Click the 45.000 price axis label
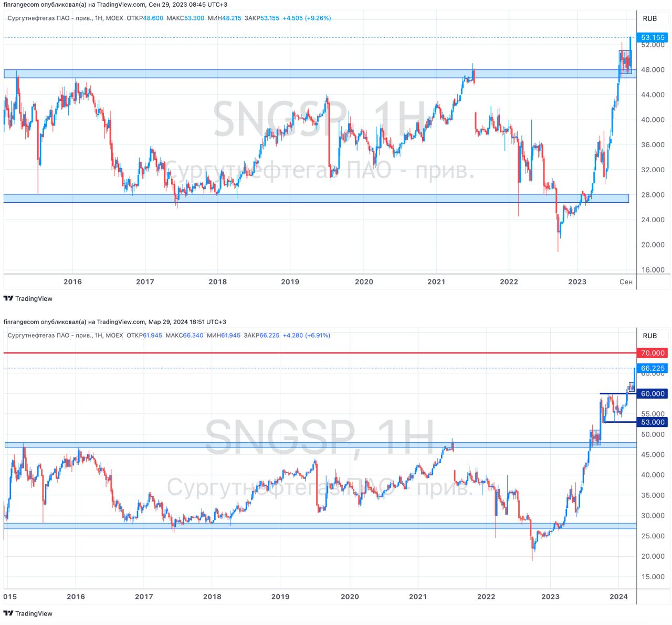 [653, 455]
